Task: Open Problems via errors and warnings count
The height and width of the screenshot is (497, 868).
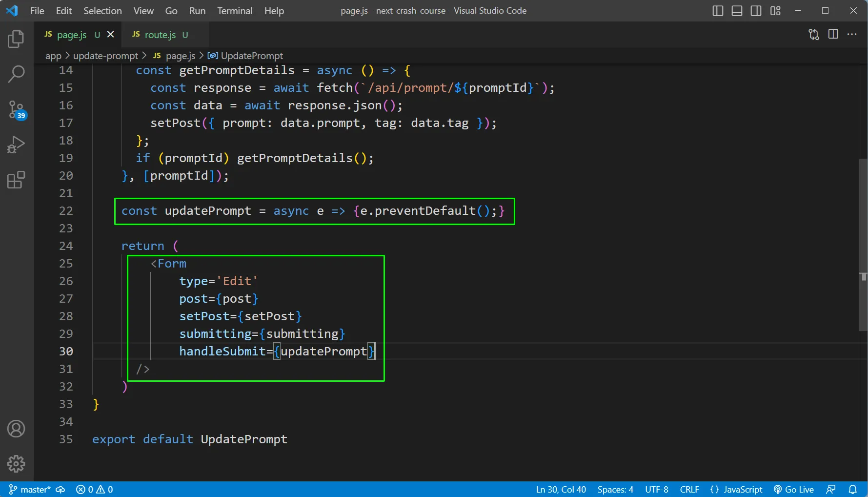Action: point(95,489)
